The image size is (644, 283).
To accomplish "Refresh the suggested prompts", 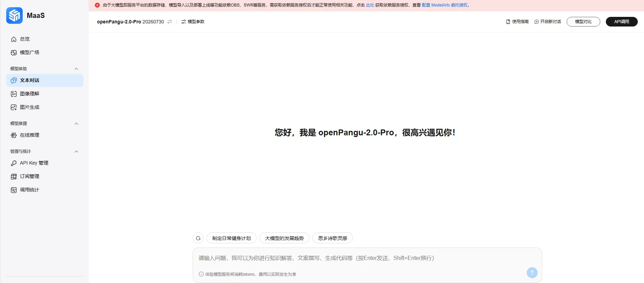I will pos(198,238).
